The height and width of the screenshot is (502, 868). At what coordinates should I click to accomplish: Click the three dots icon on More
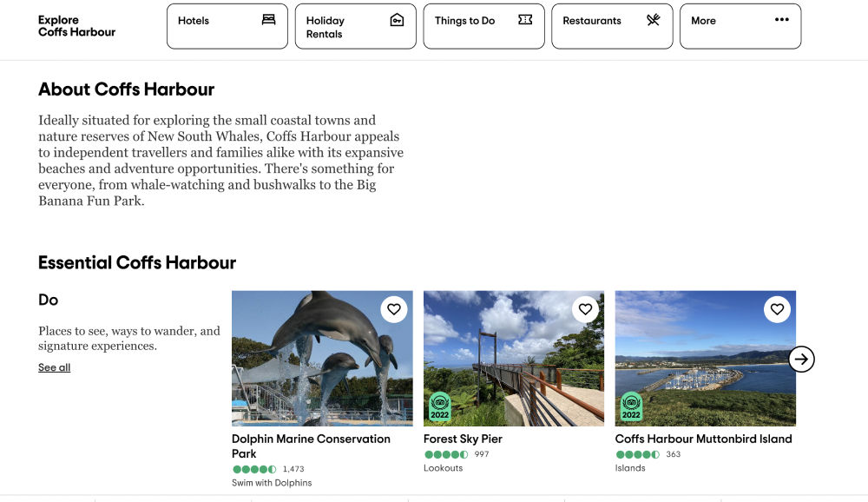coord(782,19)
